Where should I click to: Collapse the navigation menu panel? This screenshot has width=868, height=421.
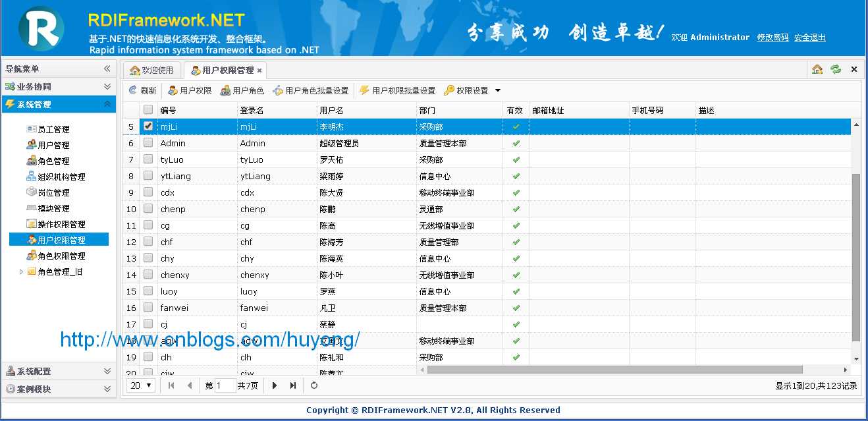pos(107,69)
